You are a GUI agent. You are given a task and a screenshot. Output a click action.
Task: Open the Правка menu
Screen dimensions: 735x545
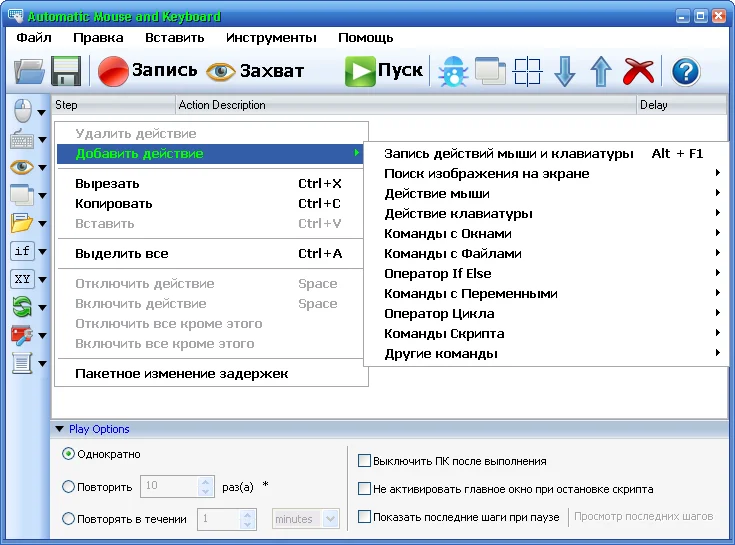[98, 37]
